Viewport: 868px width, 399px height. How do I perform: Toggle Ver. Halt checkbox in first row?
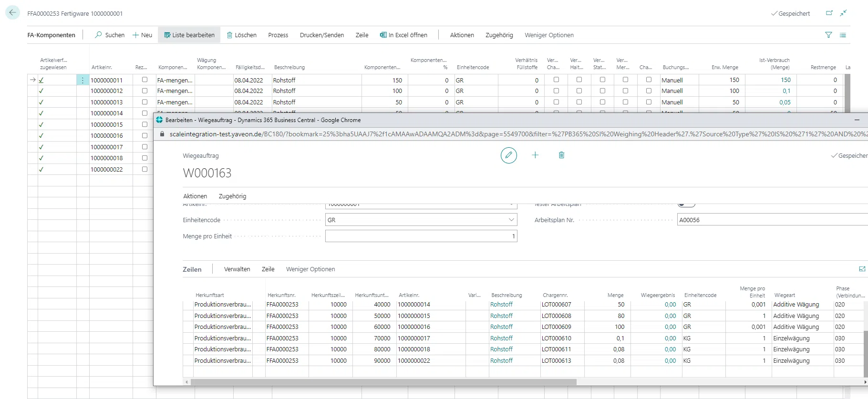579,80
